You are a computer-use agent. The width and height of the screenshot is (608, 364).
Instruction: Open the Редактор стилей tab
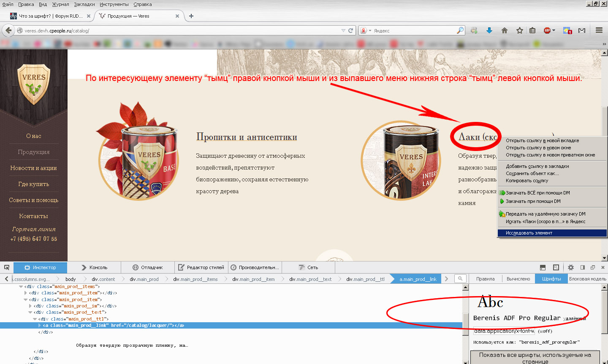[x=201, y=267]
